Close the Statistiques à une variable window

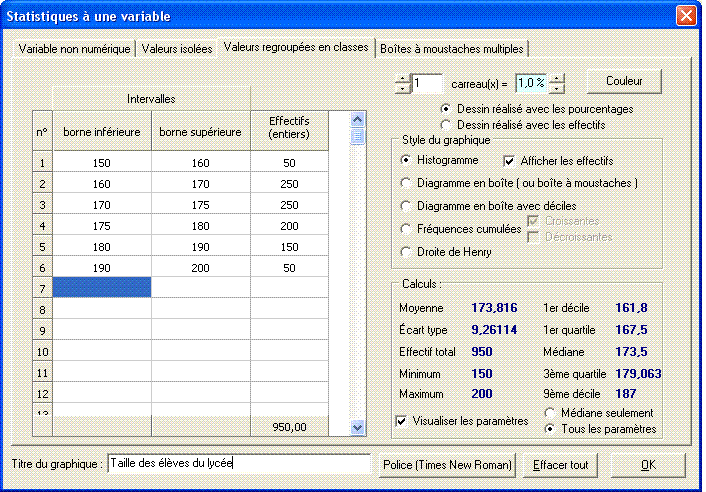pos(686,16)
